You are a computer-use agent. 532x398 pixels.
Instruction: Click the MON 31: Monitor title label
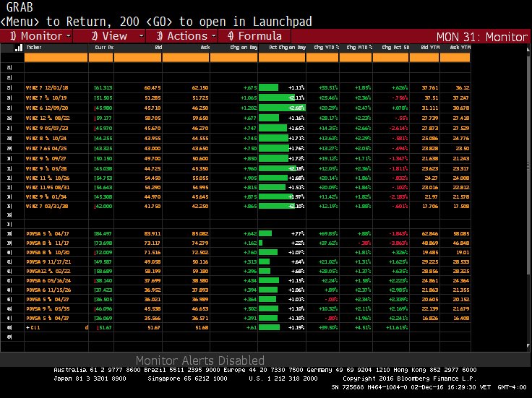(482, 37)
